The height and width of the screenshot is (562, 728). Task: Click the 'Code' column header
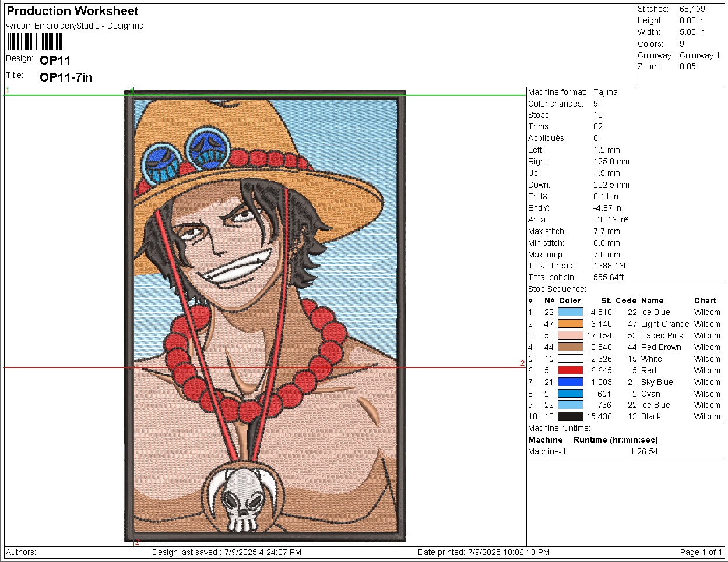click(626, 301)
